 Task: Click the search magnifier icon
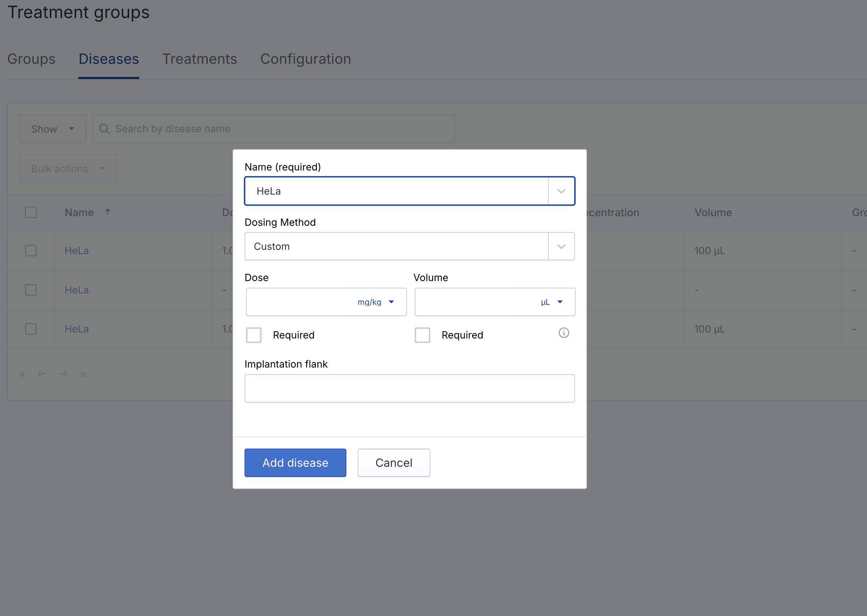click(104, 129)
